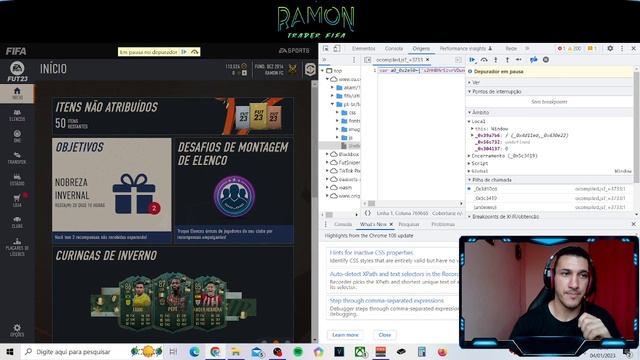The image size is (640, 360).
Task: Open Desafios de Montagem de Elenco tile
Action: (x=234, y=190)
